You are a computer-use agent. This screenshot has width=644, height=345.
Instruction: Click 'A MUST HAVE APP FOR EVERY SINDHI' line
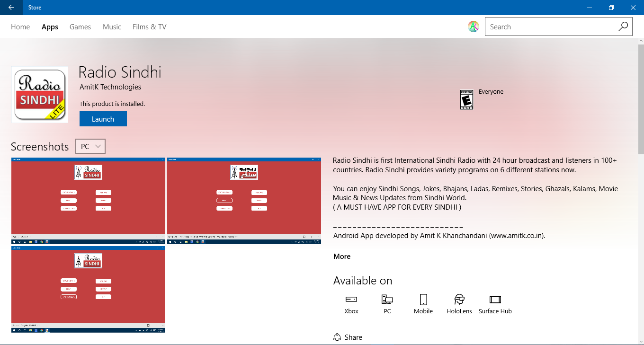tap(397, 207)
